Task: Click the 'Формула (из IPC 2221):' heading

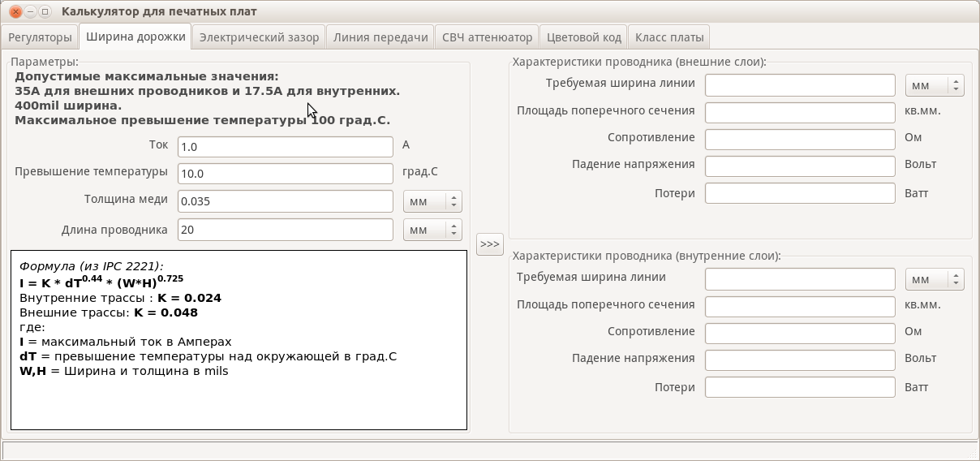Action: 91,266
